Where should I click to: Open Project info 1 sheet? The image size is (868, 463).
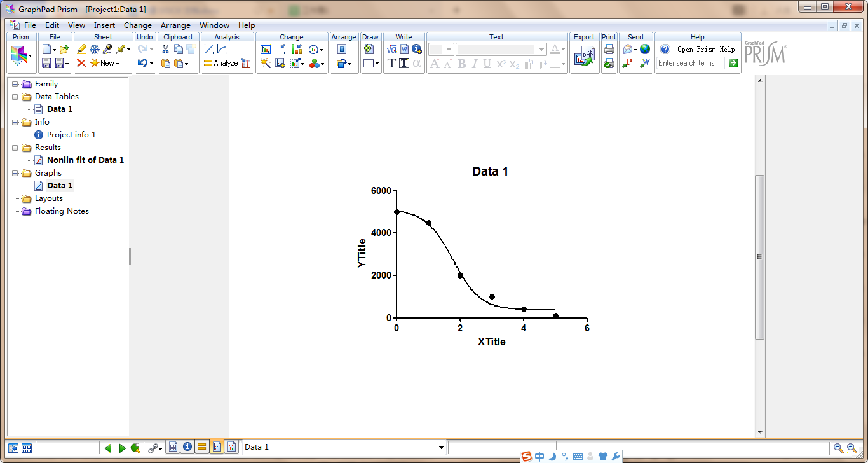click(x=71, y=135)
